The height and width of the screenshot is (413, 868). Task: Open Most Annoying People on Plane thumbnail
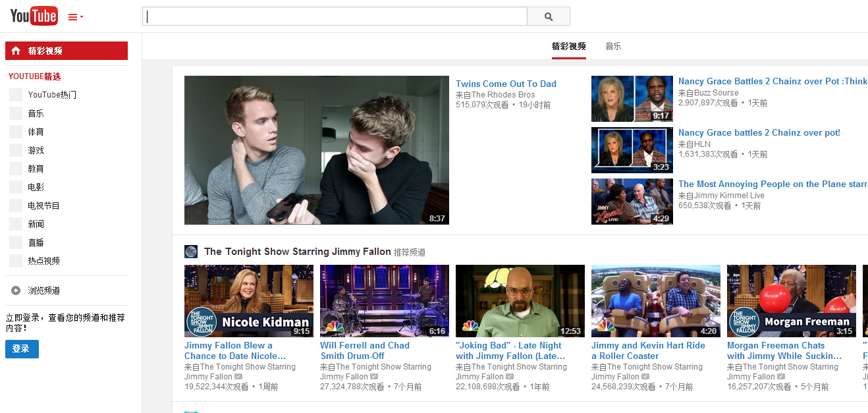pos(632,202)
